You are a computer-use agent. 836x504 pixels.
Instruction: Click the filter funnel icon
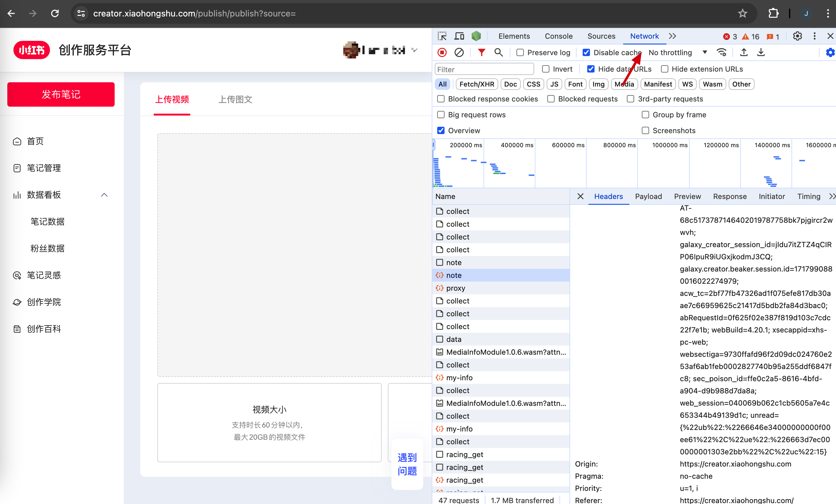[482, 52]
